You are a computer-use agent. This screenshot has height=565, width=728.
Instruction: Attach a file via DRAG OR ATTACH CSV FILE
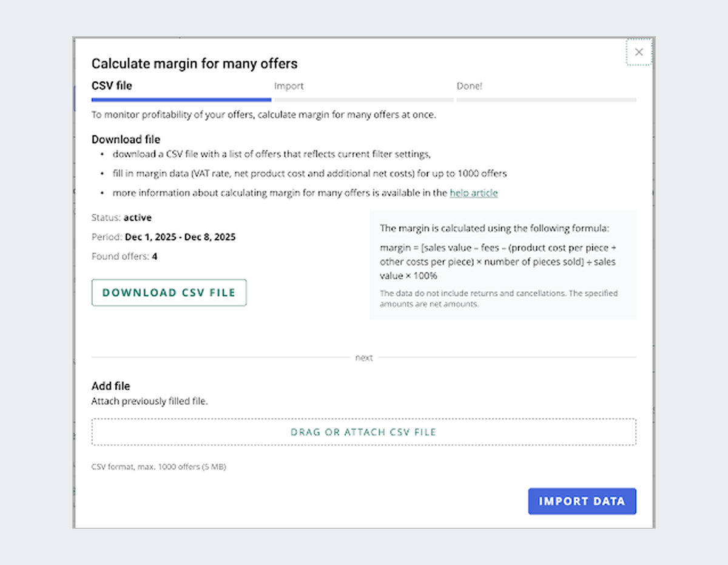coord(363,431)
